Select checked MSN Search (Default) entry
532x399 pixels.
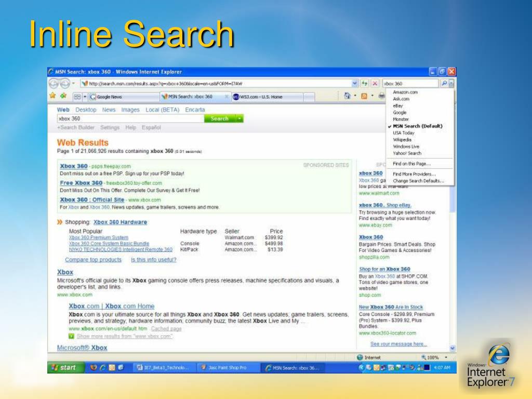[x=418, y=126]
